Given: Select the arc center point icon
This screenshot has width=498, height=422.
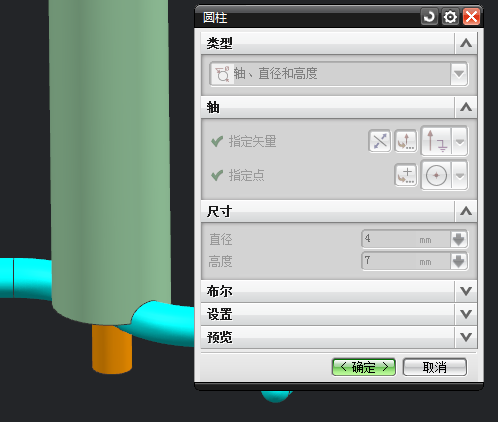Looking at the screenshot, I should 436,175.
